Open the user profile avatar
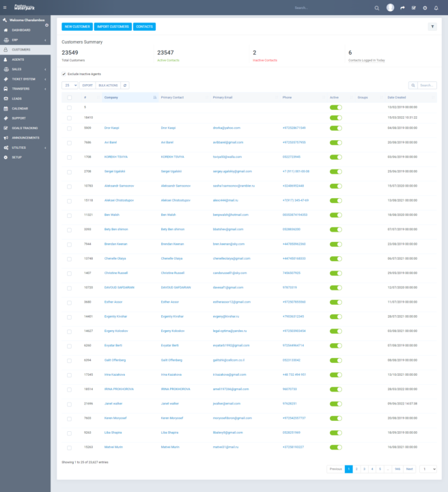This screenshot has height=492, width=448. pos(390,8)
